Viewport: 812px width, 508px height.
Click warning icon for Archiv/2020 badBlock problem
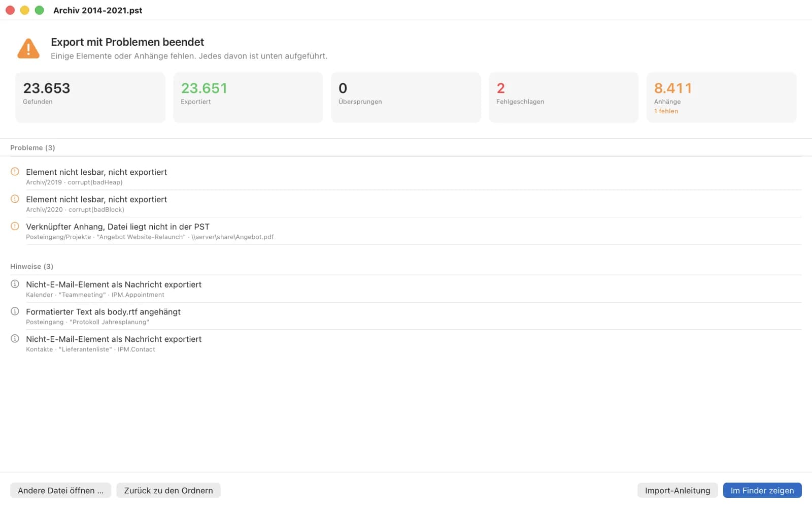coord(15,199)
